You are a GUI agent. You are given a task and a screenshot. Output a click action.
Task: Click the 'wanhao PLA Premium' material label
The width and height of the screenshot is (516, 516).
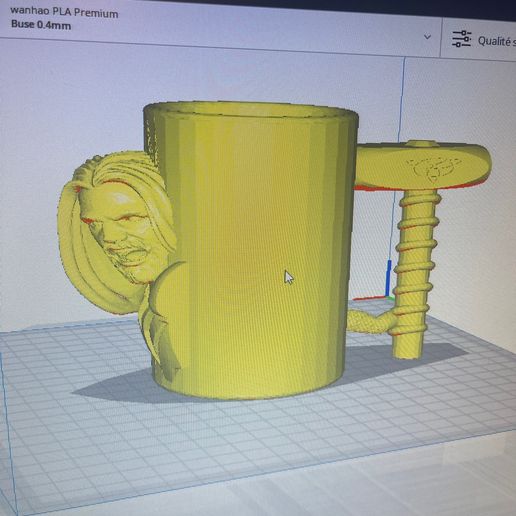pyautogui.click(x=64, y=12)
